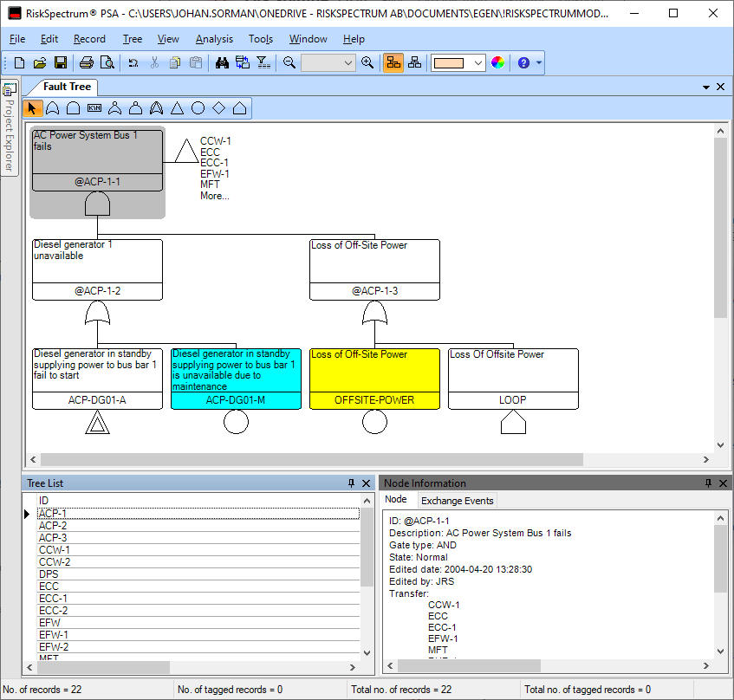This screenshot has width=734, height=700.
Task: Open the zoom level dropdown
Action: 348,62
